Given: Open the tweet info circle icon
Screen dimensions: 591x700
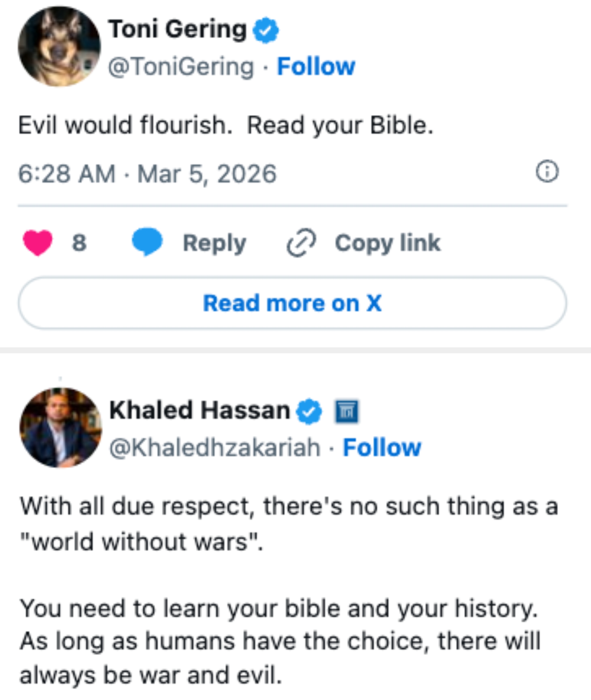Looking at the screenshot, I should click(547, 171).
